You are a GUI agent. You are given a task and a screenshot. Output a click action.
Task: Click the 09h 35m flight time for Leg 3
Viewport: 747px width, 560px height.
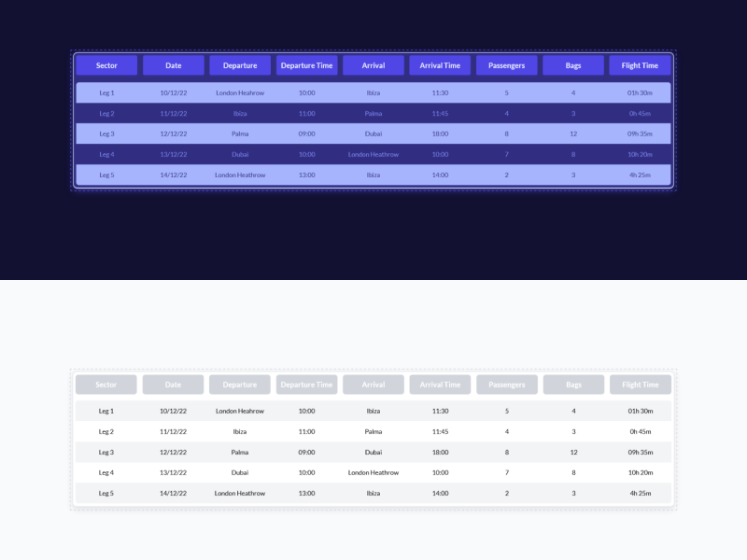pyautogui.click(x=639, y=133)
